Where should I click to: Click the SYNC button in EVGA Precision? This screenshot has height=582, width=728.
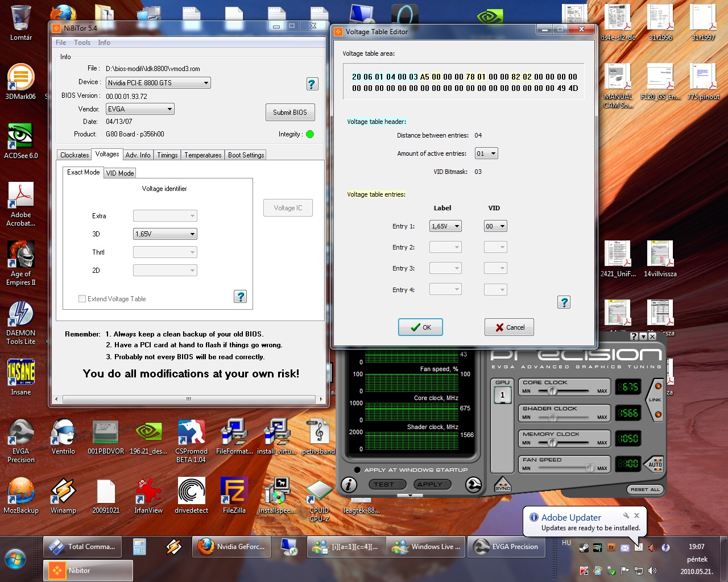(x=503, y=485)
